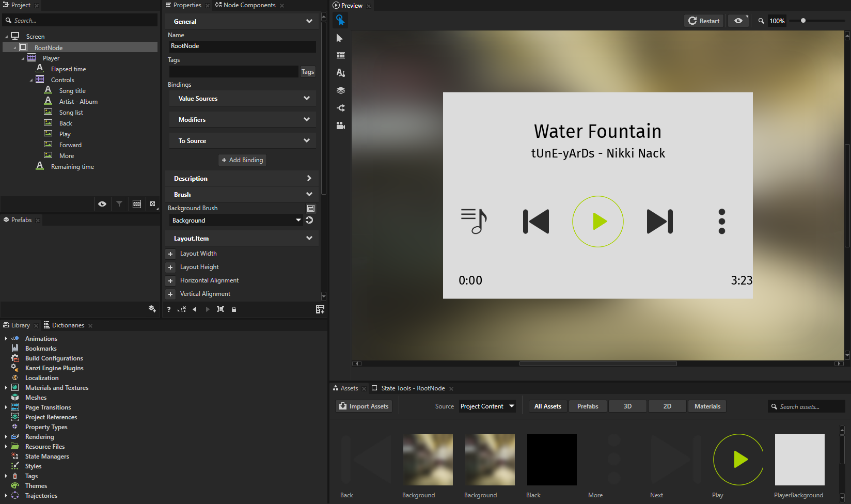This screenshot has height=504, width=851.
Task: Click the Add Binding button
Action: pyautogui.click(x=242, y=160)
